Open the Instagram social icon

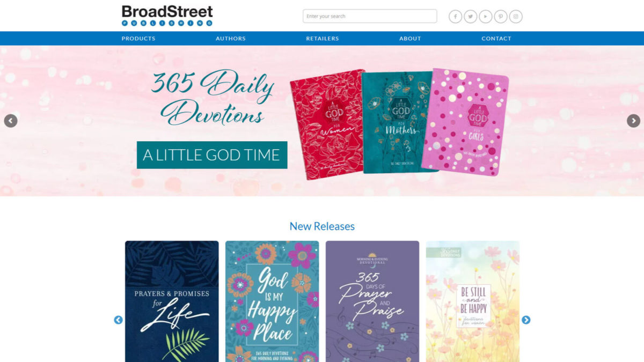point(516,17)
